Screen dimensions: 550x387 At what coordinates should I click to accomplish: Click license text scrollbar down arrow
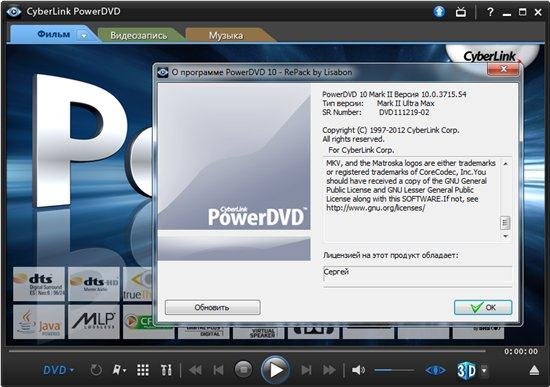pyautogui.click(x=505, y=236)
